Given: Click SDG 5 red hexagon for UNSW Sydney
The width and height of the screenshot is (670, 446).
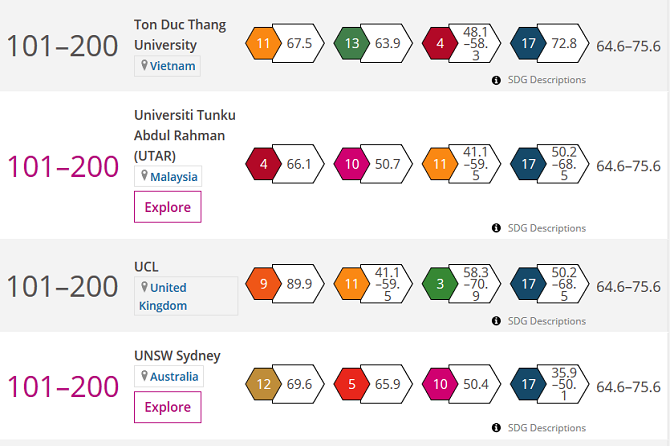Looking at the screenshot, I should point(352,384).
